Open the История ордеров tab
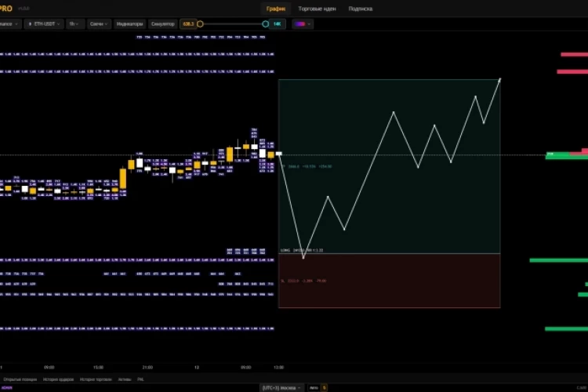The height and width of the screenshot is (392, 588). [58, 379]
